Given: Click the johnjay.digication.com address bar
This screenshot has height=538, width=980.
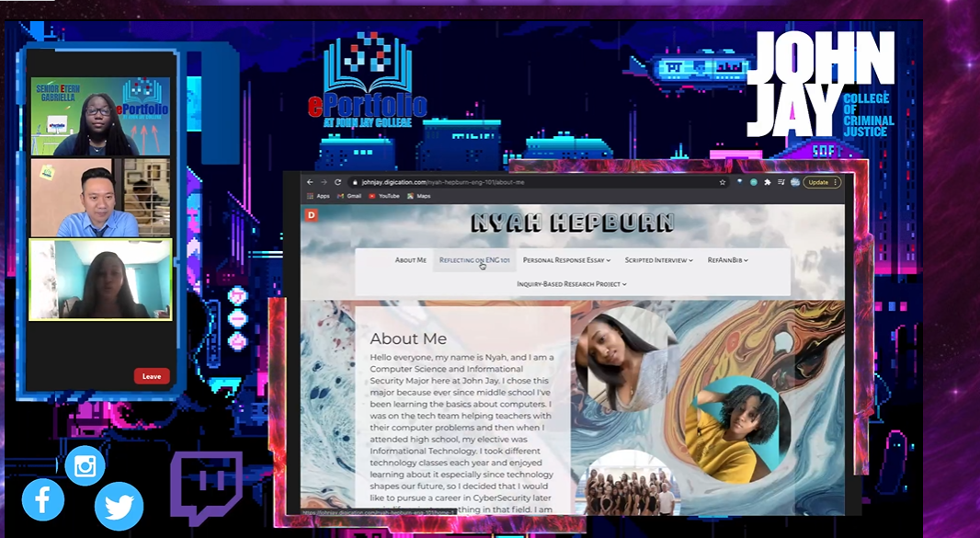Looking at the screenshot, I should (538, 183).
